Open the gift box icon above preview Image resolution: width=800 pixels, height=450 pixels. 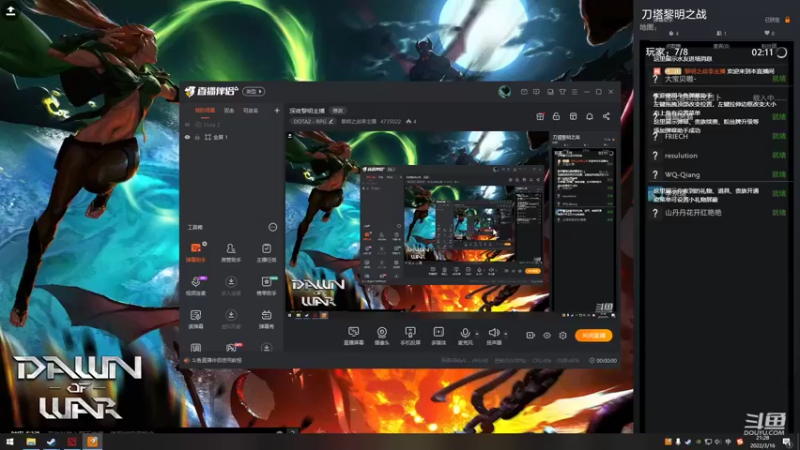pos(540,116)
